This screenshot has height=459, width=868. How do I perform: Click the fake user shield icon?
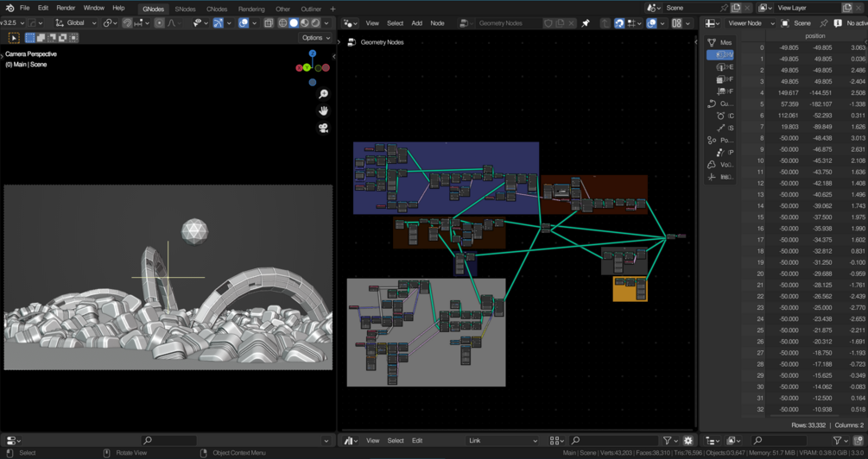click(x=548, y=23)
